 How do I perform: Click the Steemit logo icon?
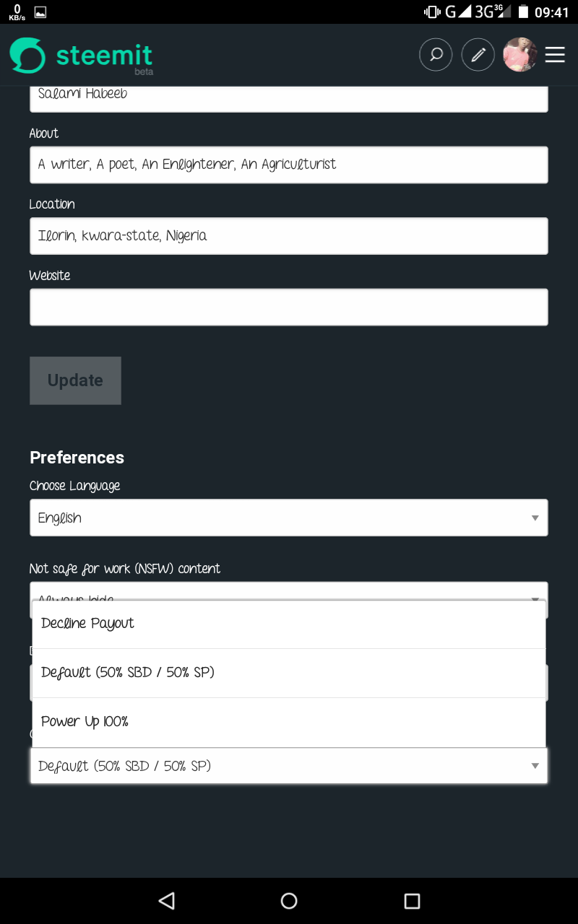coord(27,55)
